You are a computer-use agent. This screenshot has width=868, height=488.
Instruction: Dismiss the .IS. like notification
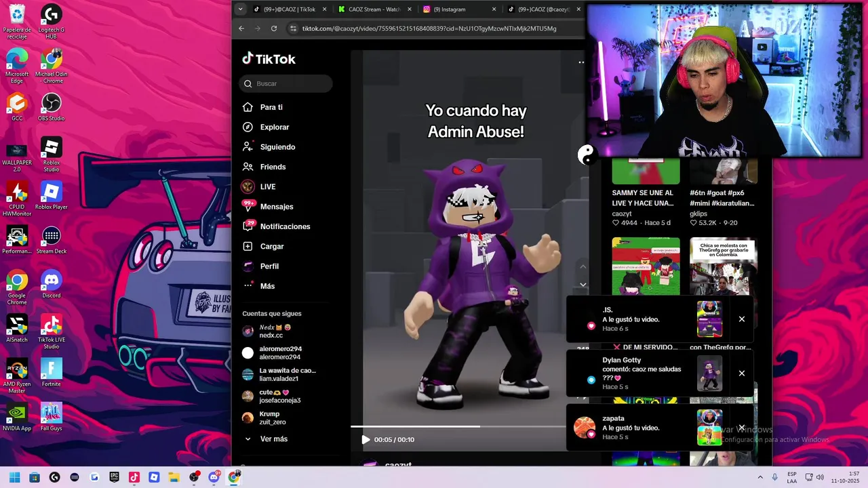pyautogui.click(x=742, y=319)
